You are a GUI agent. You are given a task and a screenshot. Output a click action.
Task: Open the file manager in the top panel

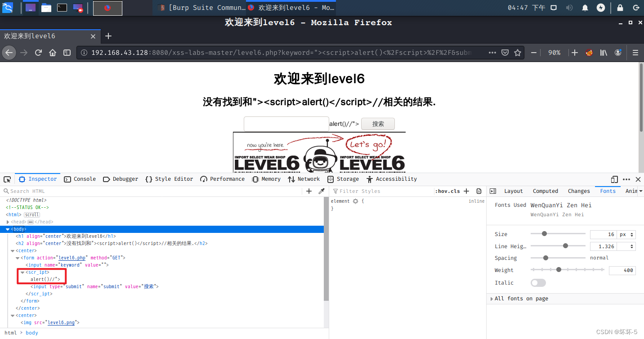pos(46,8)
